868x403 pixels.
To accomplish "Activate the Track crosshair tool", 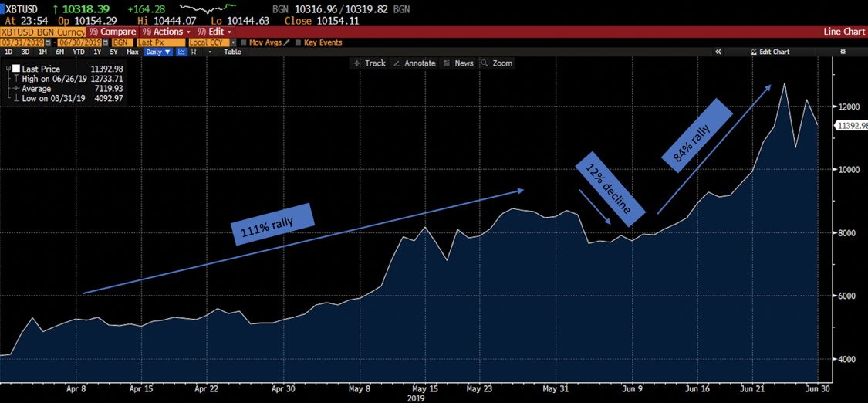I will click(369, 63).
